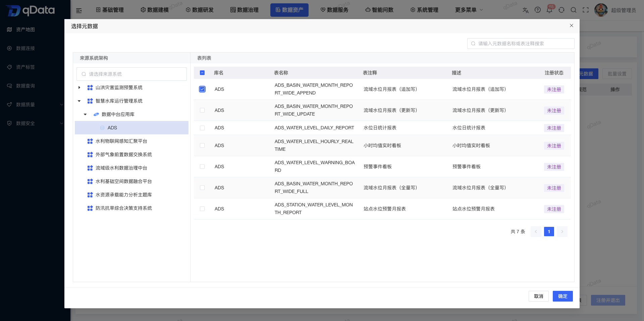
Task: Click the 流域级水利数据治理中台 system icon
Action: tap(90, 168)
